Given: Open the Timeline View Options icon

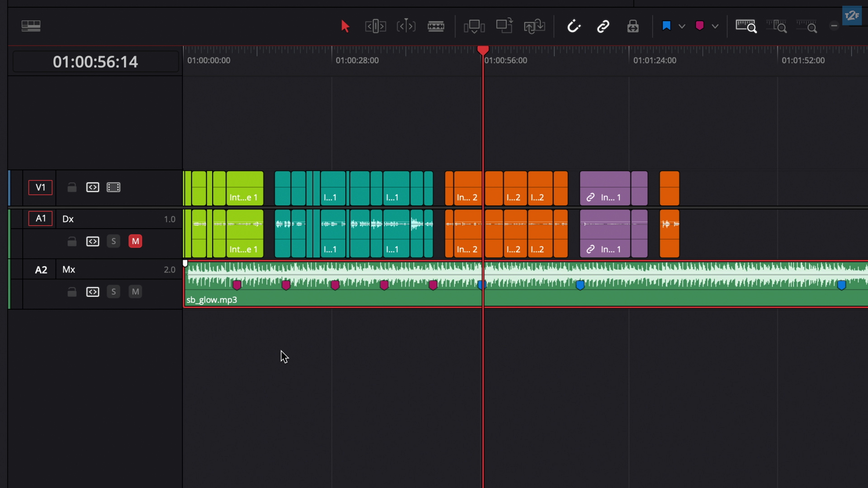Looking at the screenshot, I should click(31, 26).
